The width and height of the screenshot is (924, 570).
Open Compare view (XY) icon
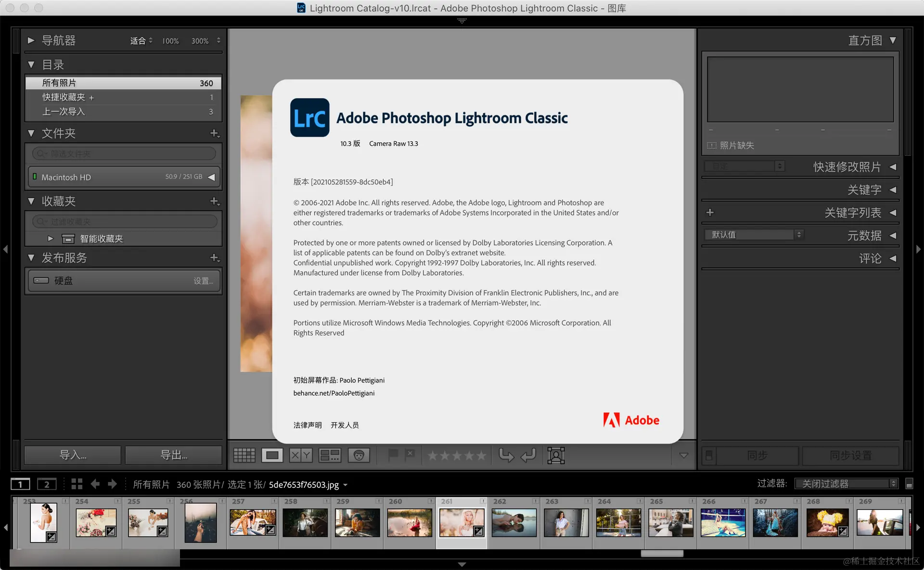click(301, 455)
